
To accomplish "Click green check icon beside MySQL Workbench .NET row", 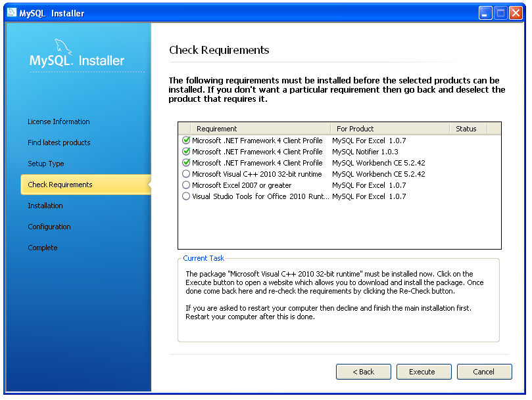I will tap(186, 162).
